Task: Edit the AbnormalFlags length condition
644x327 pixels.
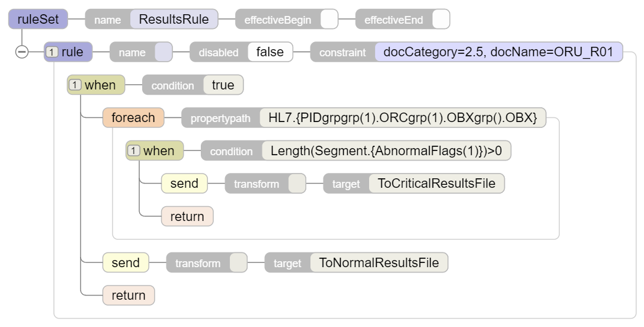Action: click(386, 151)
